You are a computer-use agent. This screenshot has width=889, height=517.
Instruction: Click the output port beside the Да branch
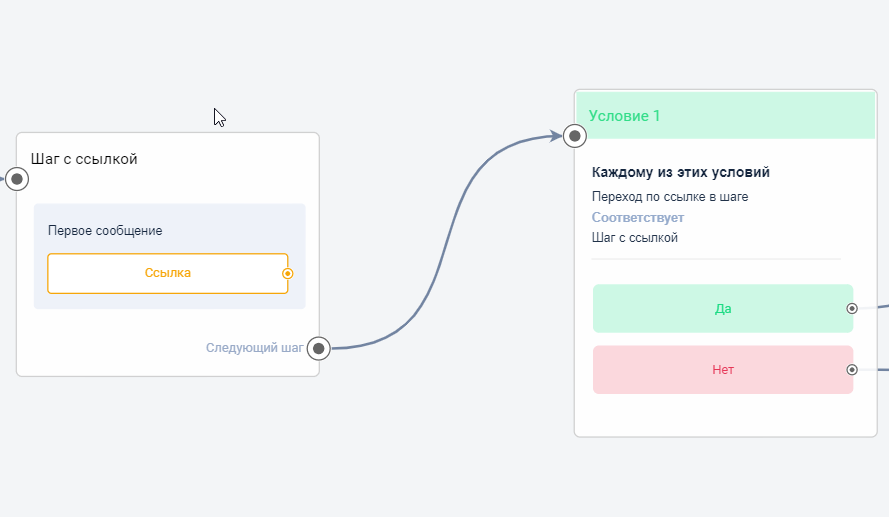[851, 308]
